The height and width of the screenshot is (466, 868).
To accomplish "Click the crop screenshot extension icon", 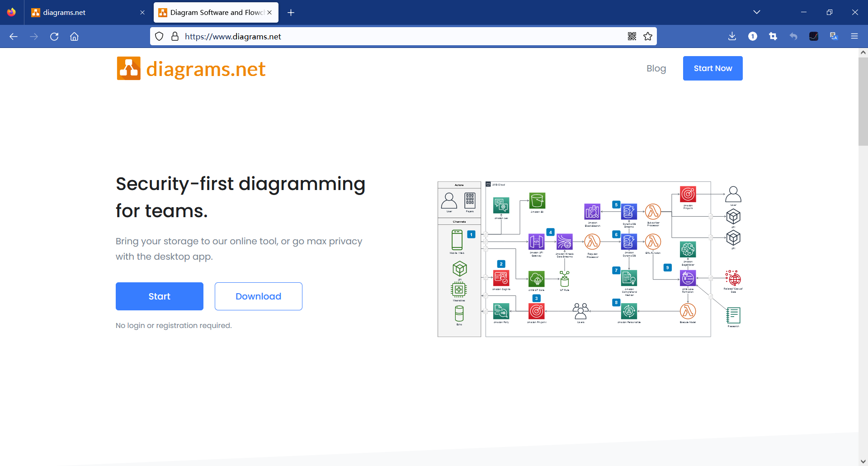I will click(773, 37).
